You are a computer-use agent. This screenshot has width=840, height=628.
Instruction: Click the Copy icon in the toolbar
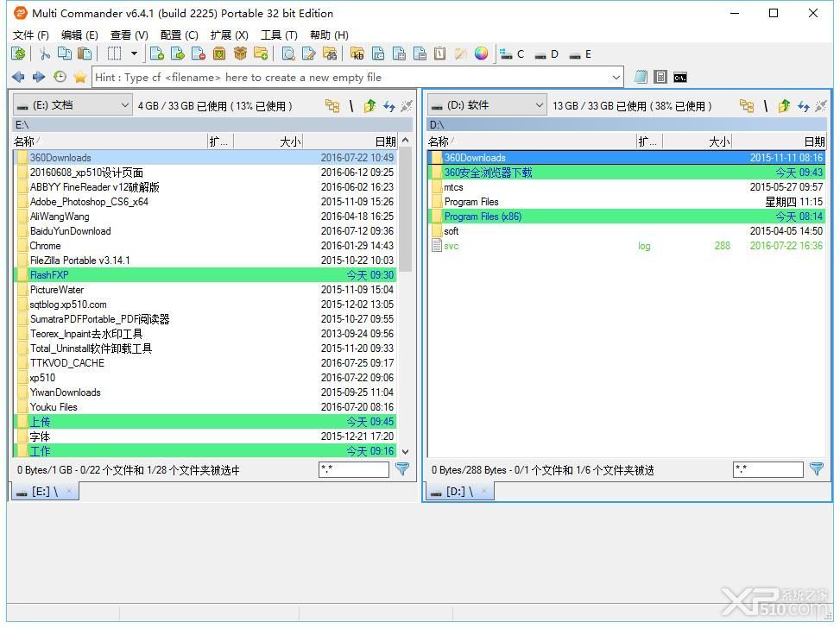tap(64, 53)
